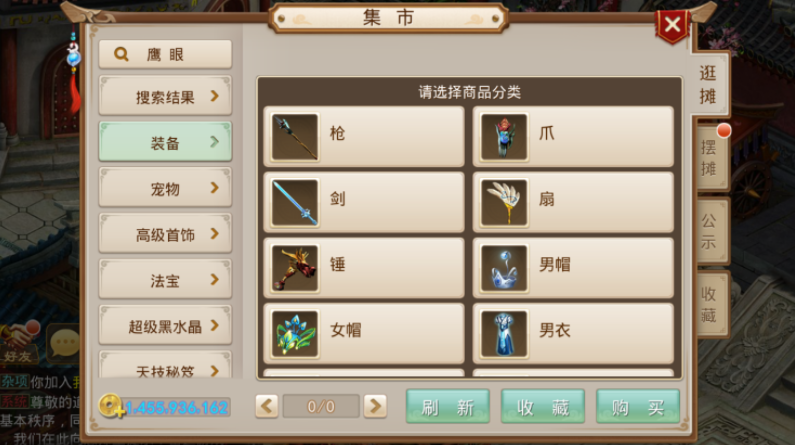This screenshot has width=795, height=445.
Task: Open the 法宝 category
Action: pos(165,280)
